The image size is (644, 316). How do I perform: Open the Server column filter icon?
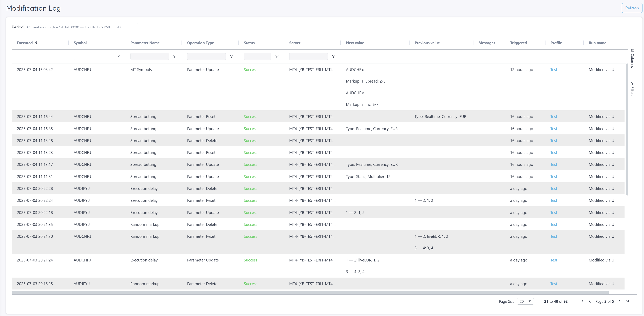click(334, 56)
